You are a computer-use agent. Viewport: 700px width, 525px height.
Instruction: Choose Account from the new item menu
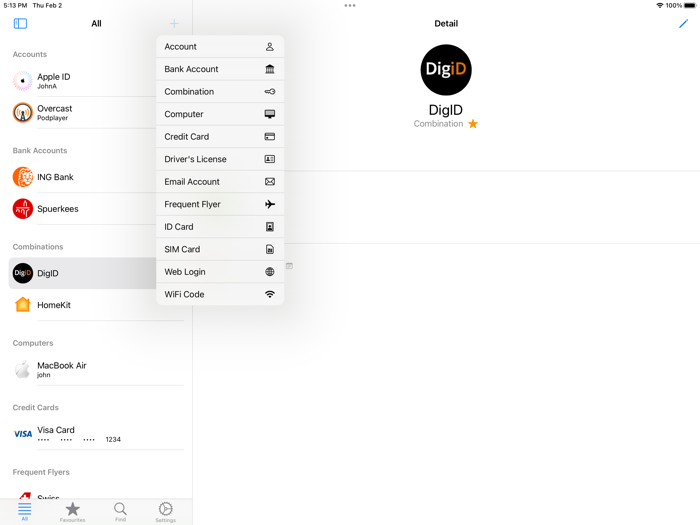[220, 46]
